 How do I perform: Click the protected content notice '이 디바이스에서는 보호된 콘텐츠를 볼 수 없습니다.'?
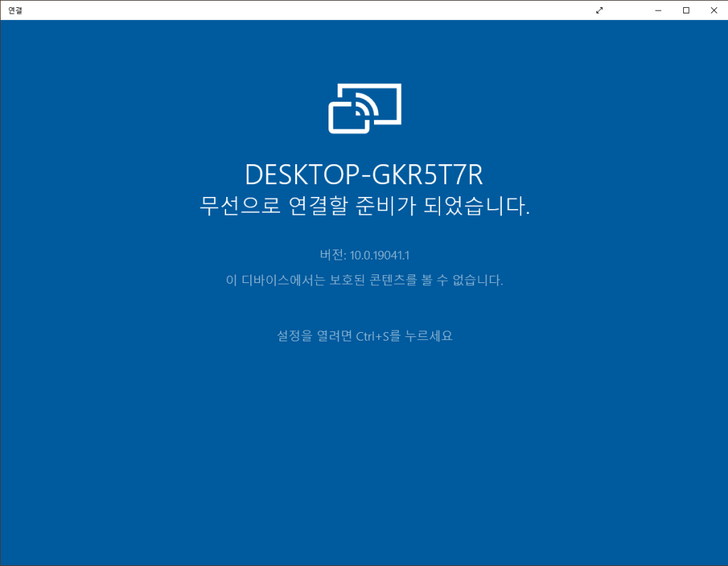[365, 280]
